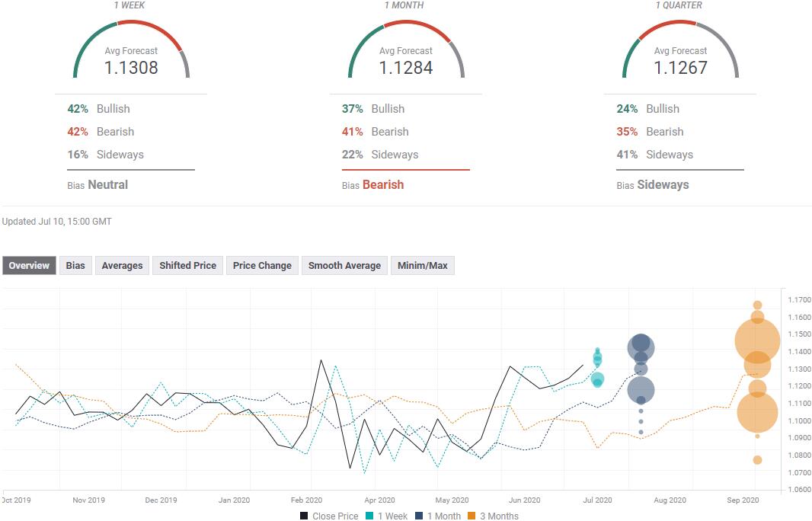Click the 37% Bullish row under 1 Month

[x=372, y=109]
